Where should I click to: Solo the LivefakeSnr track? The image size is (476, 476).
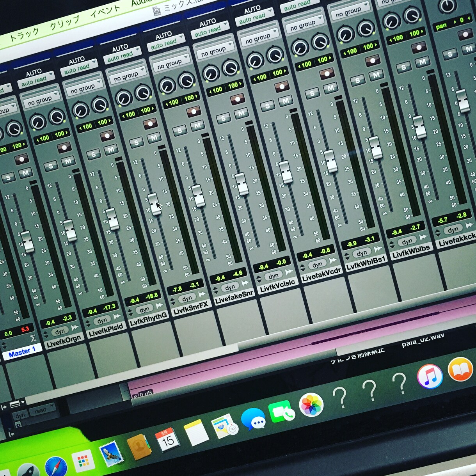tap(223, 118)
